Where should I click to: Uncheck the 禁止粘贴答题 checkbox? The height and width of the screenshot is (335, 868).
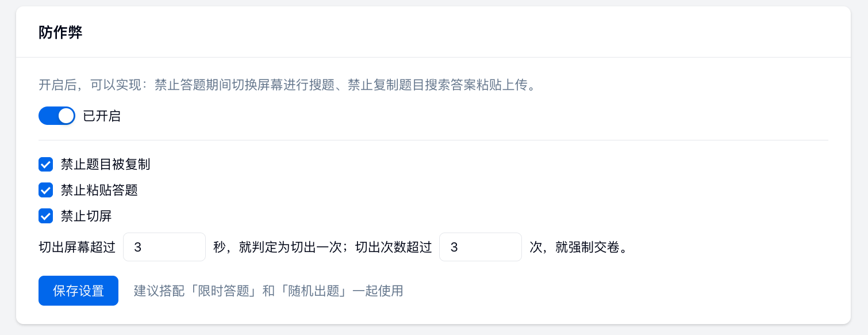click(46, 190)
